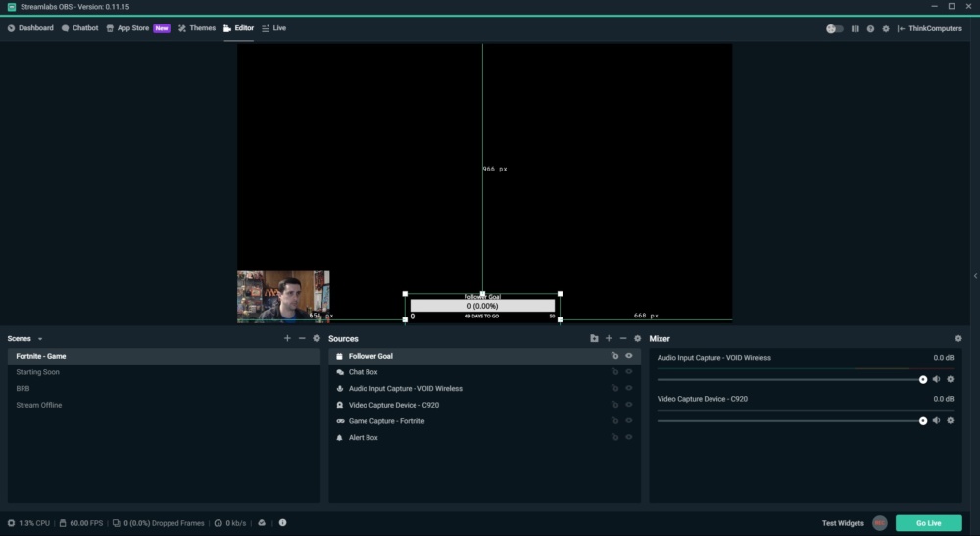Toggle the night mode switch
The width and height of the screenshot is (980, 536).
tap(834, 28)
